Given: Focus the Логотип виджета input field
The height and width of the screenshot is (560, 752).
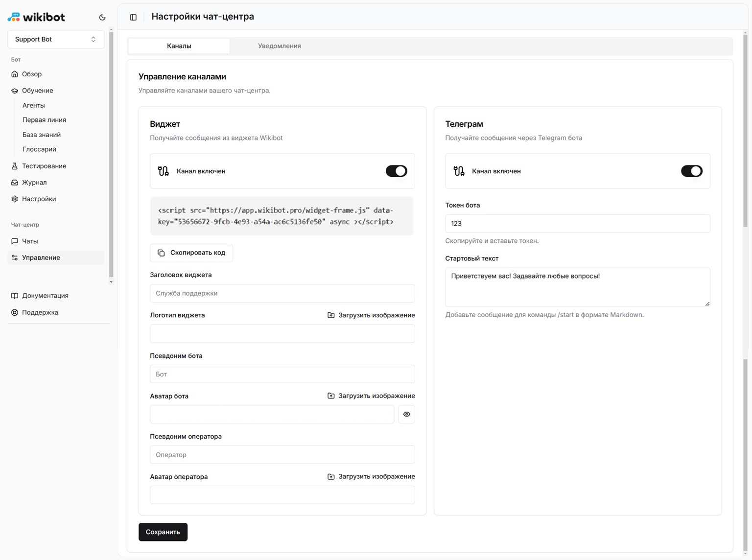Looking at the screenshot, I should pos(282,333).
